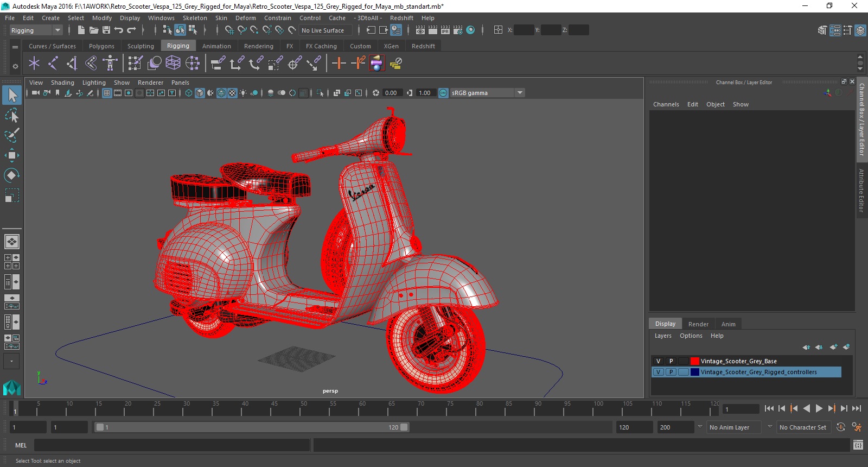Viewport: 868px width, 467px height.
Task: Click the Play forwards button
Action: point(819,408)
